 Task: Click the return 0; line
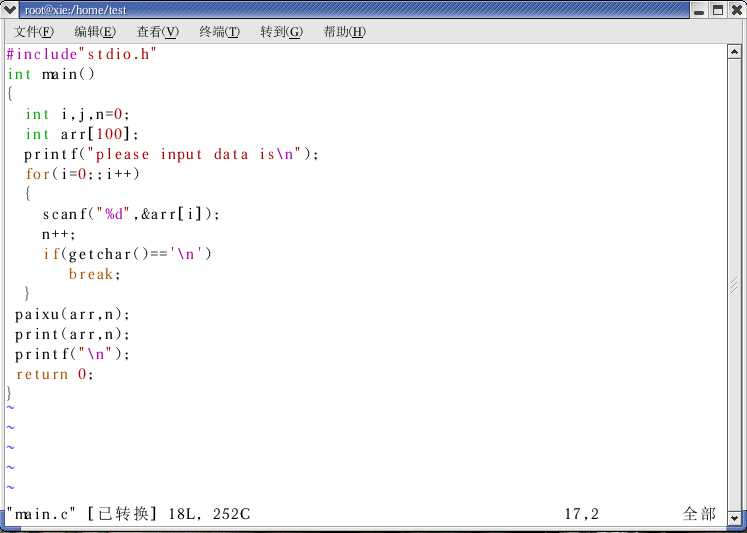coord(55,374)
